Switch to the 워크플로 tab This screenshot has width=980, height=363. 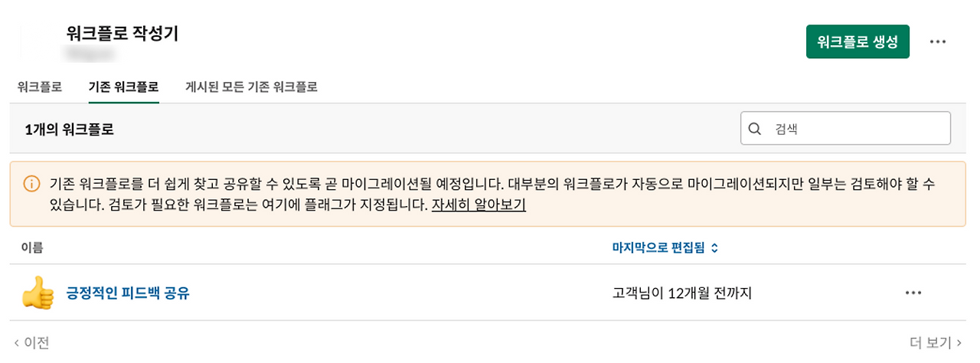[40, 87]
